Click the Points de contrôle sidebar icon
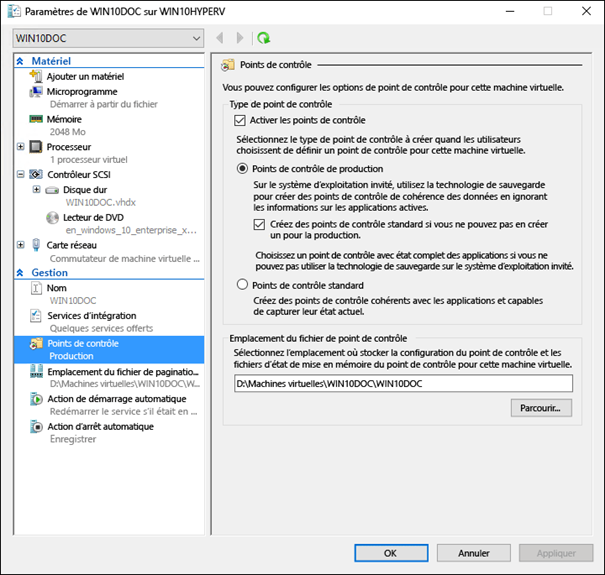Image resolution: width=605 pixels, height=575 pixels. (36, 343)
